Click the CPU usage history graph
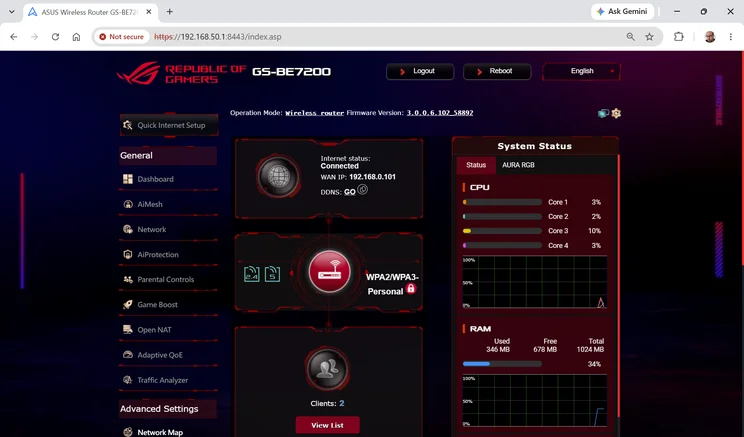The width and height of the screenshot is (744, 437). 535,282
